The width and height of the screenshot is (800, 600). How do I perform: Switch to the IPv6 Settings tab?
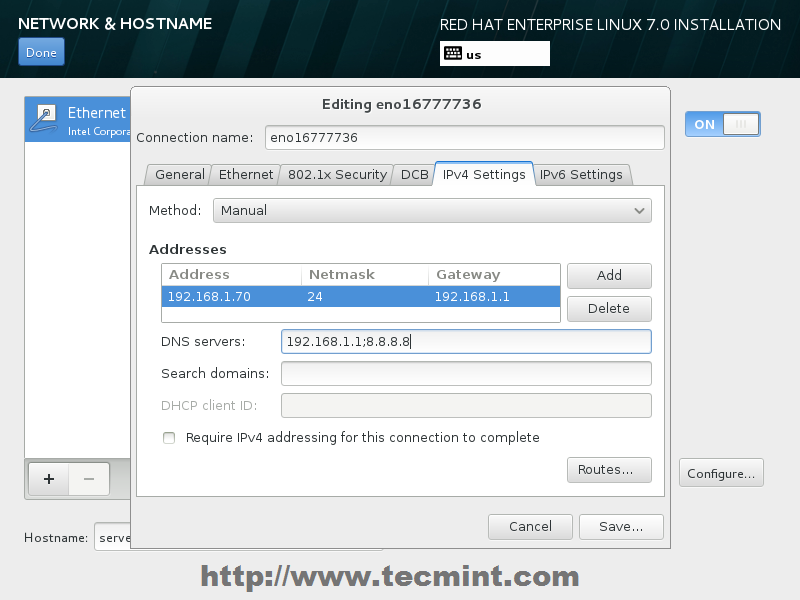coord(581,174)
